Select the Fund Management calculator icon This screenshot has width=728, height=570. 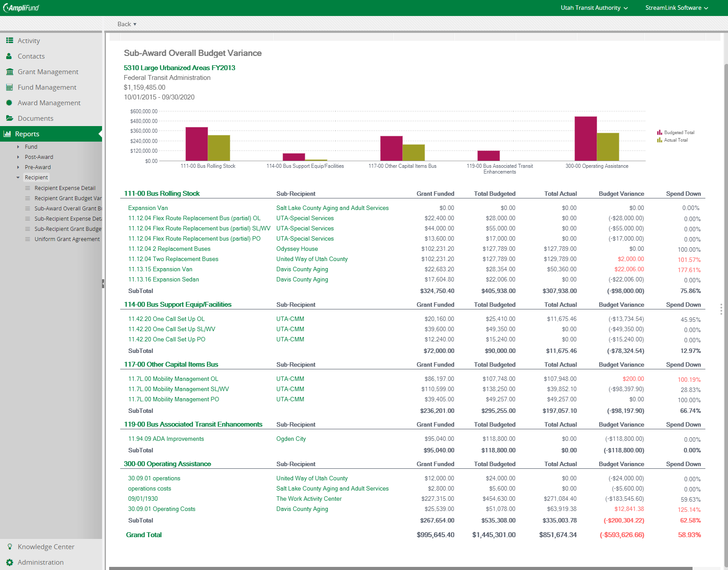[9, 87]
